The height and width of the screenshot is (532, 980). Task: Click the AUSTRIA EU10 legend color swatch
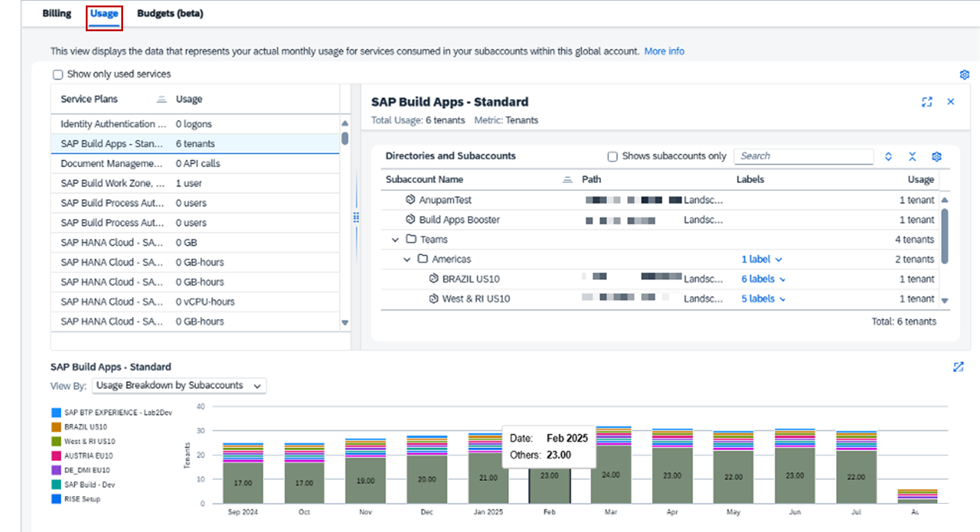click(x=56, y=455)
